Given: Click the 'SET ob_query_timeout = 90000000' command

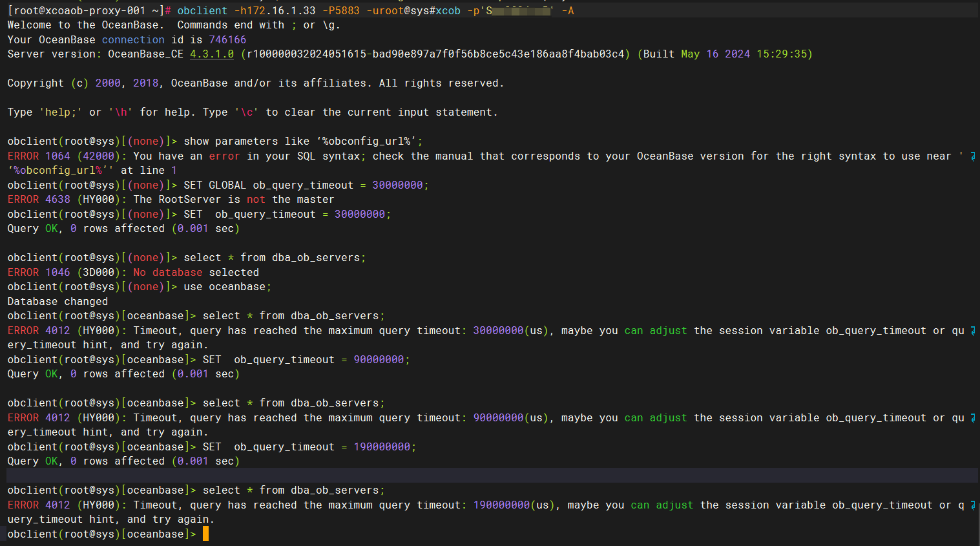Looking at the screenshot, I should point(306,359).
